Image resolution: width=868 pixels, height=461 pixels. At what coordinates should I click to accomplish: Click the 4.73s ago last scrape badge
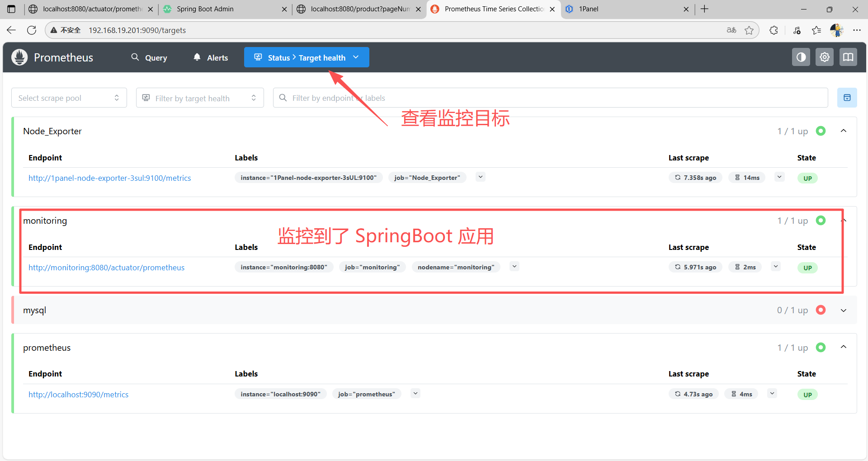pyautogui.click(x=693, y=394)
